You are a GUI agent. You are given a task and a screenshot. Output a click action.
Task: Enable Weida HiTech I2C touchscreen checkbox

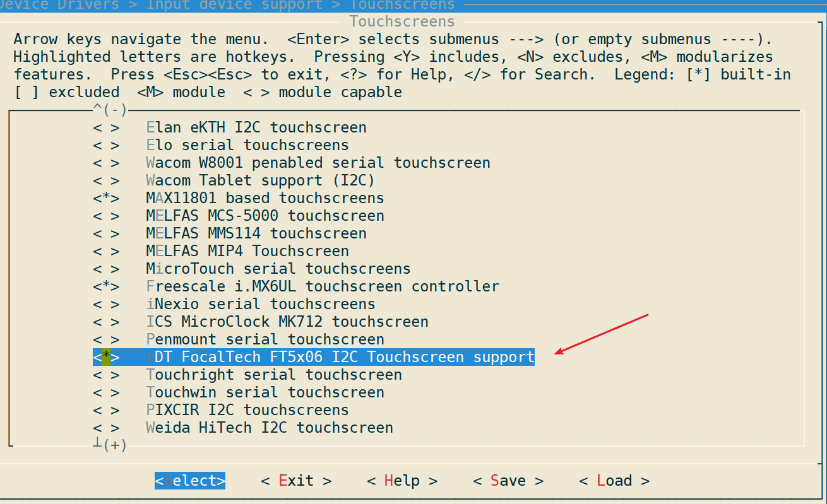pos(106,428)
